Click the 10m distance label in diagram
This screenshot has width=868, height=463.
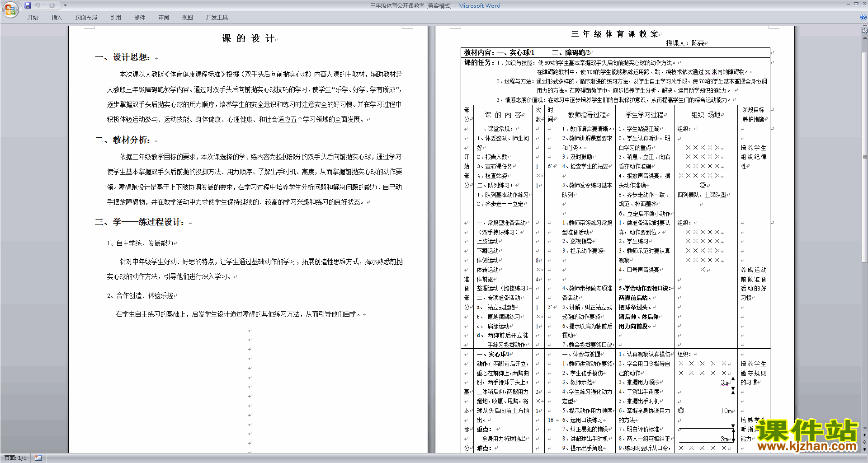click(x=725, y=411)
